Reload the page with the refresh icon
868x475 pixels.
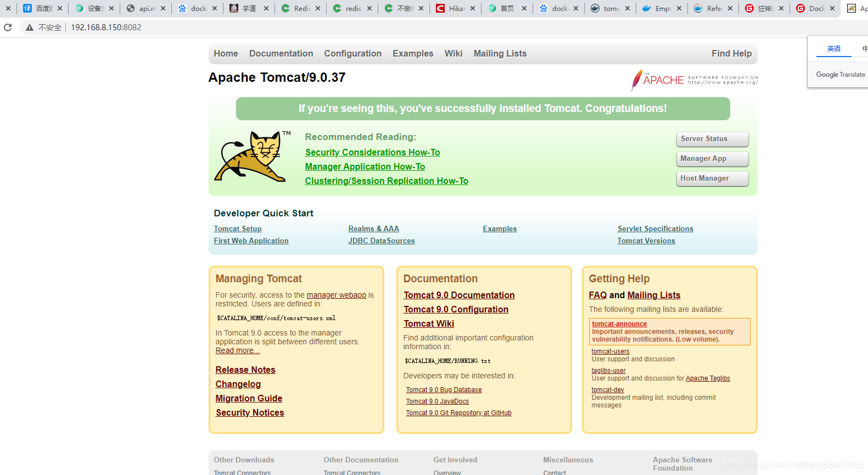[x=8, y=27]
